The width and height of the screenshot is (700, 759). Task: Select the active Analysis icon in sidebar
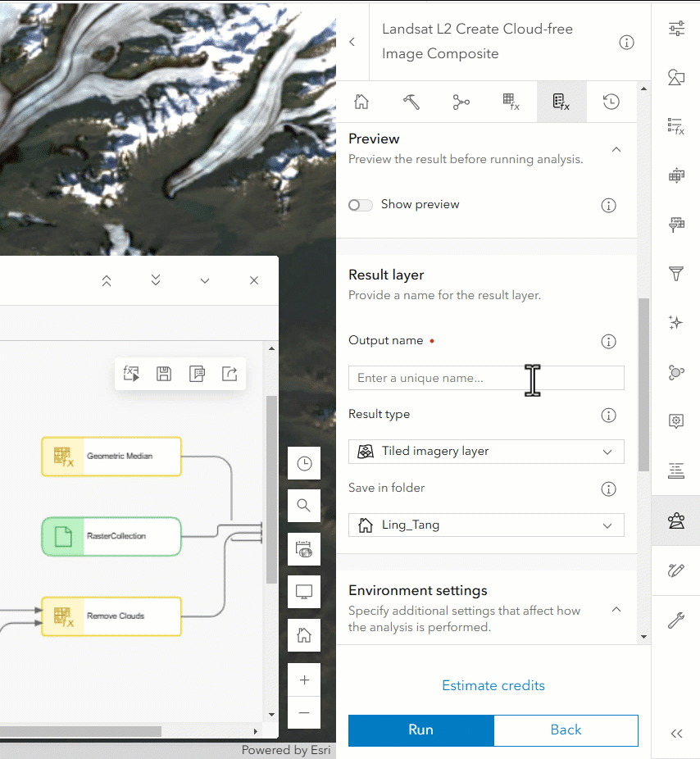676,520
